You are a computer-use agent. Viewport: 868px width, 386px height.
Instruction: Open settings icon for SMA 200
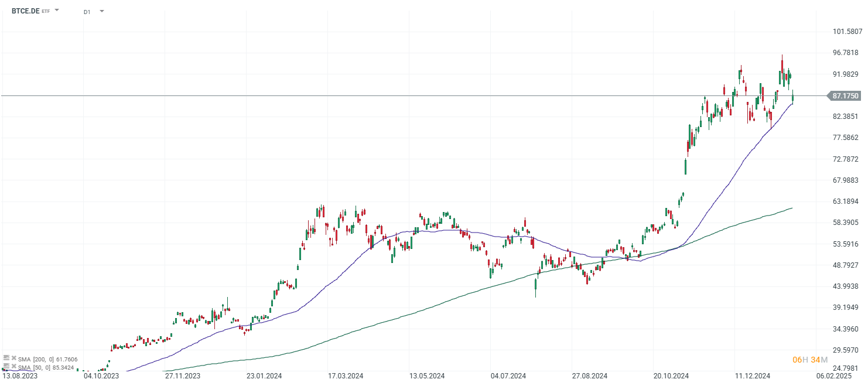6,358
